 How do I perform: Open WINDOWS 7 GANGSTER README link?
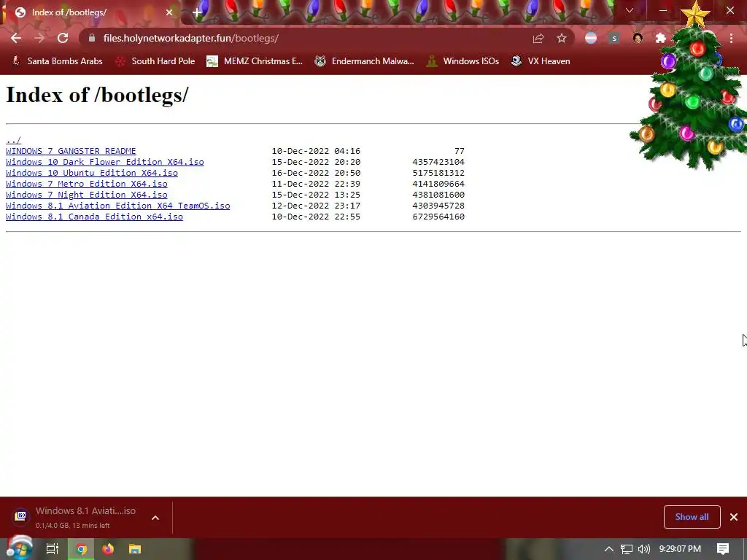71,151
